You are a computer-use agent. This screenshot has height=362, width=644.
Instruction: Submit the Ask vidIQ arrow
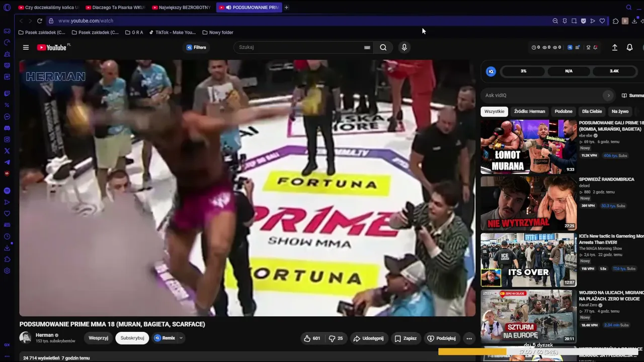[x=608, y=96]
